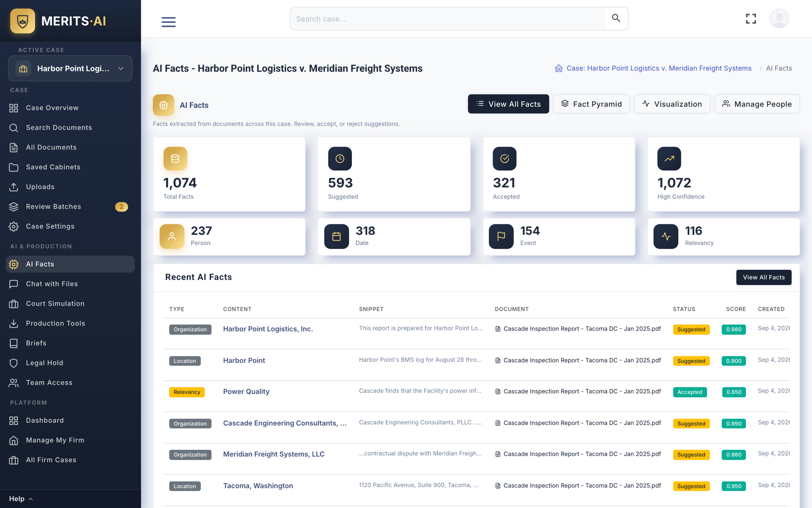
Task: Click the search magnifier icon
Action: coord(616,19)
